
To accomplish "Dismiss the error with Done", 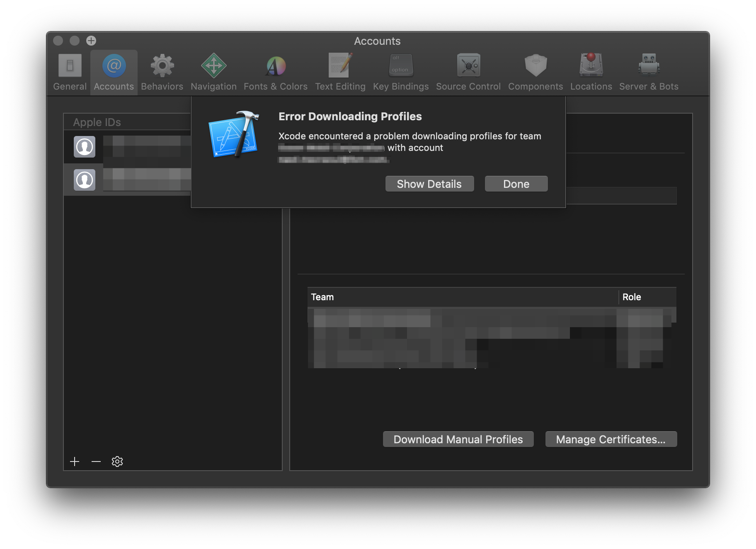I will pyautogui.click(x=516, y=184).
